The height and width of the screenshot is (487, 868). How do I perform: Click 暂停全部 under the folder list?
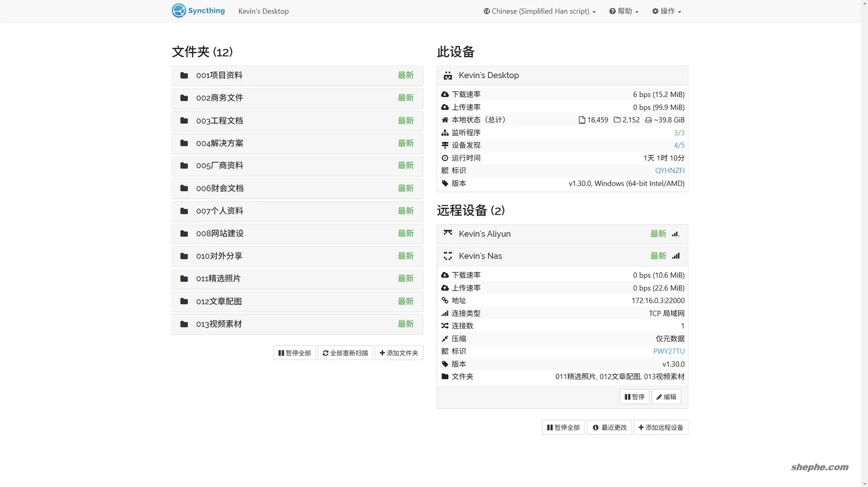pos(295,353)
